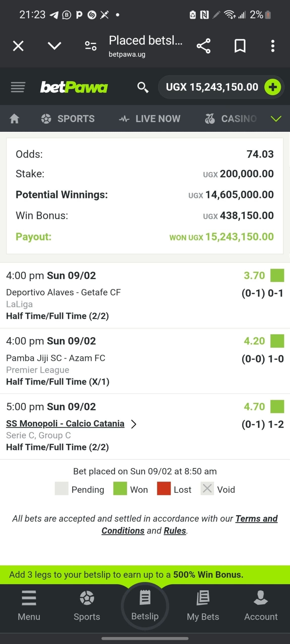Open the Rules link
The image size is (290, 644).
tap(175, 531)
